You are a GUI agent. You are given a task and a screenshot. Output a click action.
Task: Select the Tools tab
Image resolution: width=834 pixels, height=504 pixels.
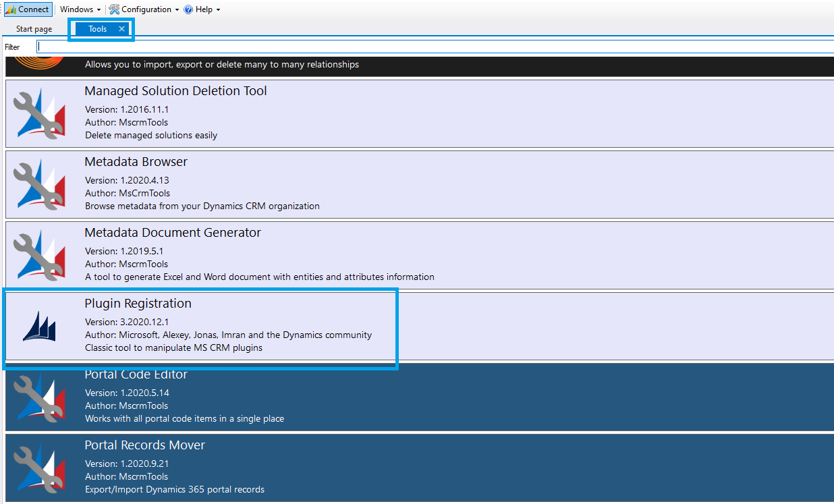(98, 29)
